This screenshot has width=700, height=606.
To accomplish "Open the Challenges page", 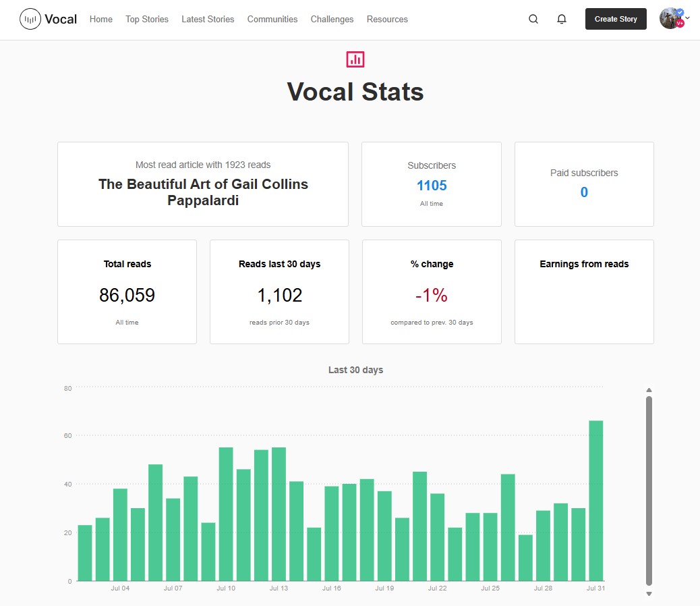I will (x=332, y=19).
